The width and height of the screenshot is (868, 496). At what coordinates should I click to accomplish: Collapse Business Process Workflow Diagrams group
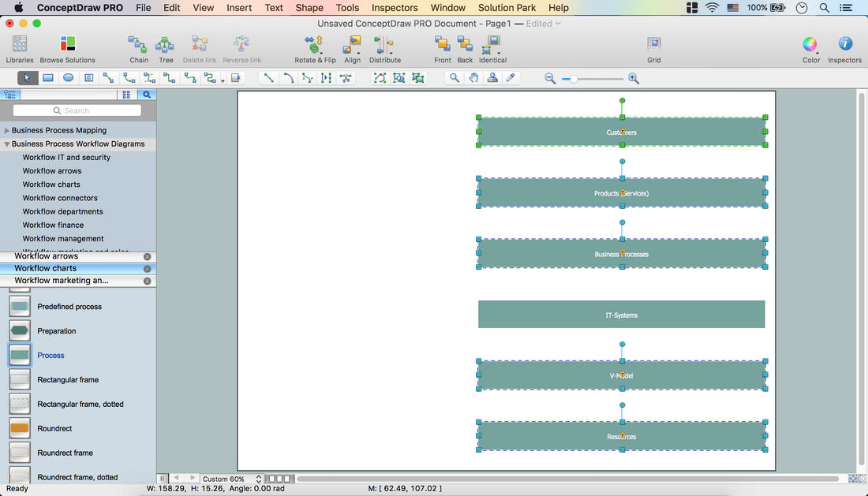6,144
